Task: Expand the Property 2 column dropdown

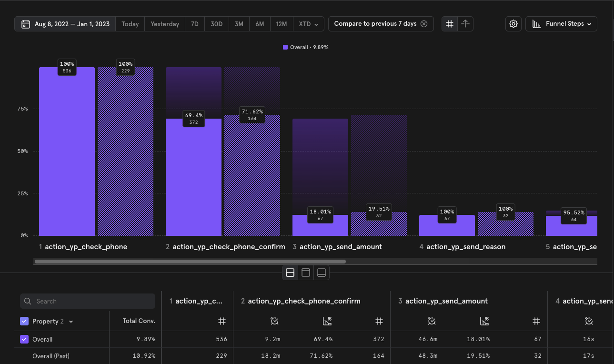Action: click(71, 322)
